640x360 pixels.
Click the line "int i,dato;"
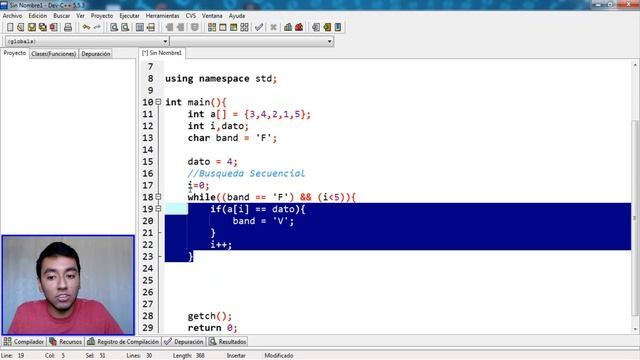click(x=218, y=126)
